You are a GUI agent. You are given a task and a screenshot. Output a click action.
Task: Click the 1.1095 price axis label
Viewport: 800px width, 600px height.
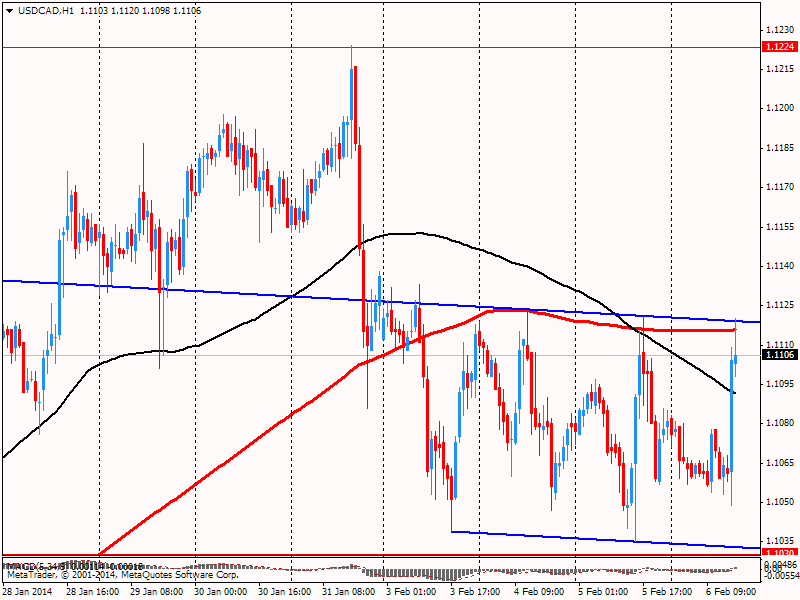coord(780,384)
